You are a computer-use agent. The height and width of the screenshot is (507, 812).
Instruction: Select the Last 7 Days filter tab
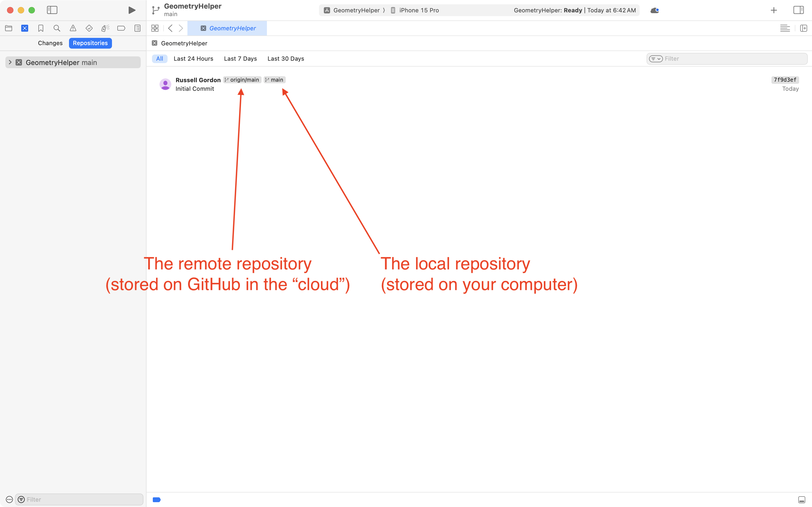240,58
